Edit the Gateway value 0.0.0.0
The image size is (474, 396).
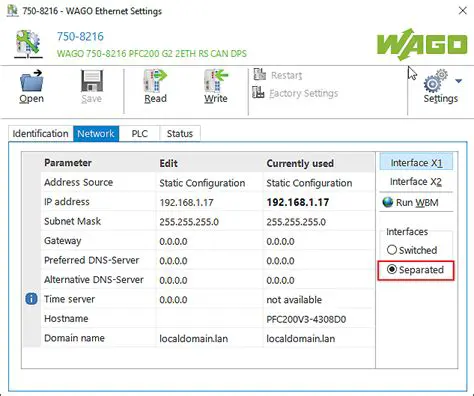(209, 241)
